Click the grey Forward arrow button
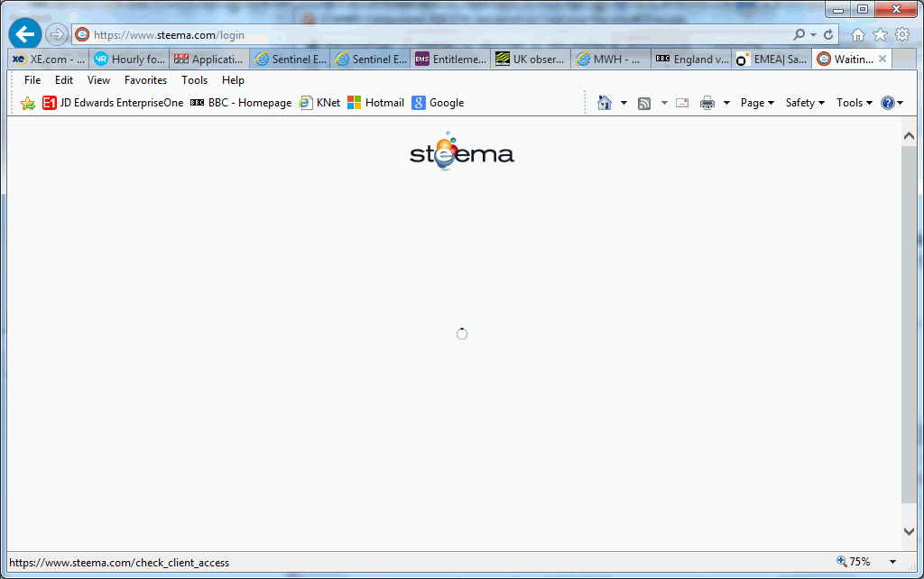 click(x=57, y=35)
